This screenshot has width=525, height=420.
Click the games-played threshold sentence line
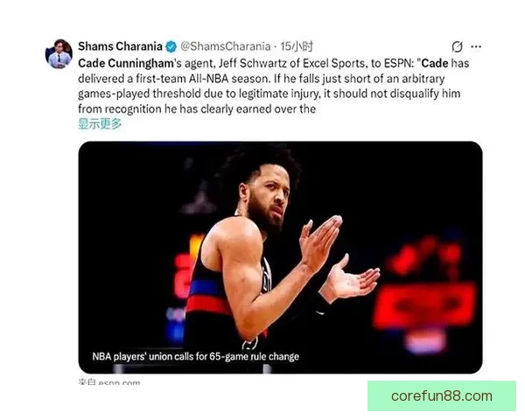coord(269,94)
